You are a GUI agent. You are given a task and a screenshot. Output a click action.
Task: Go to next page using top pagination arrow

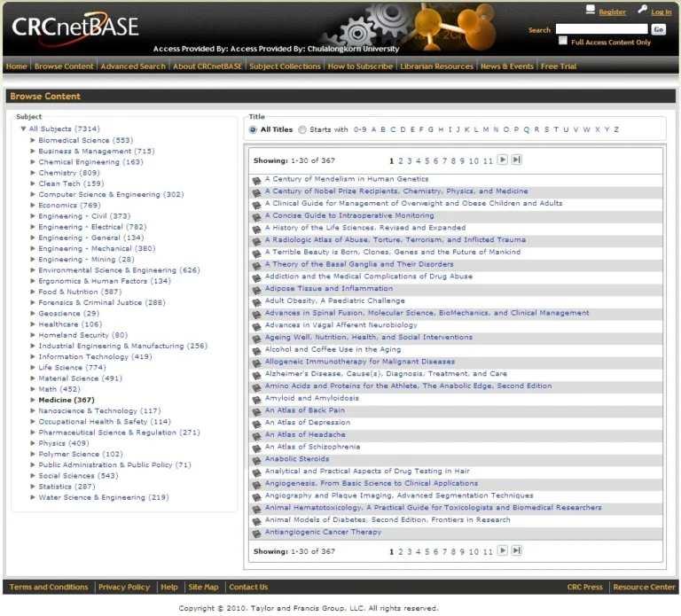coord(502,160)
